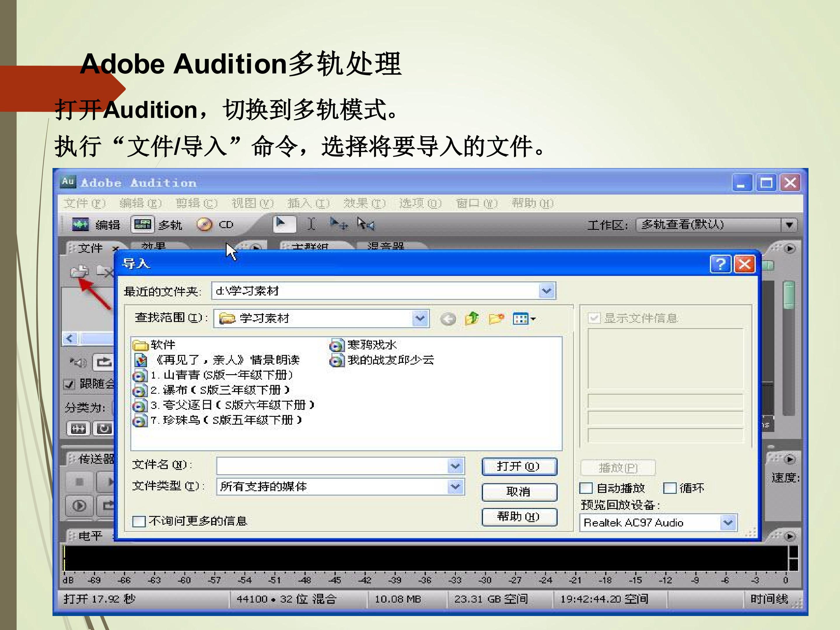Open the 效果 menu in menu bar
This screenshot has height=630, width=840.
(364, 203)
